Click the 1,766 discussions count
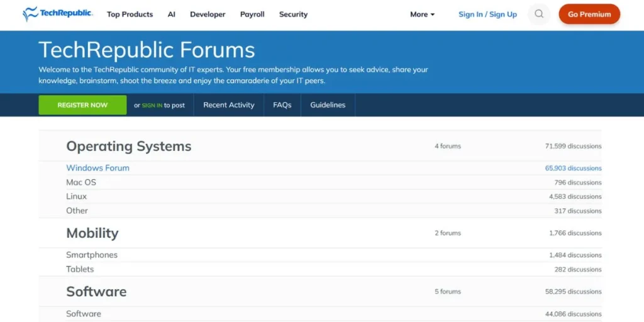Viewport: 644px width, 322px height. (575, 233)
